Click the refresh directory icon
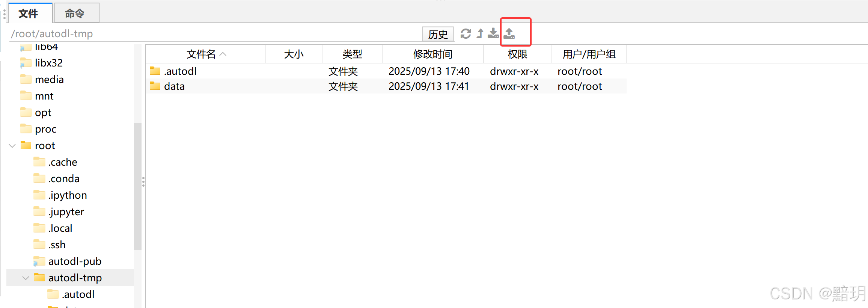The height and width of the screenshot is (308, 868). point(466,34)
